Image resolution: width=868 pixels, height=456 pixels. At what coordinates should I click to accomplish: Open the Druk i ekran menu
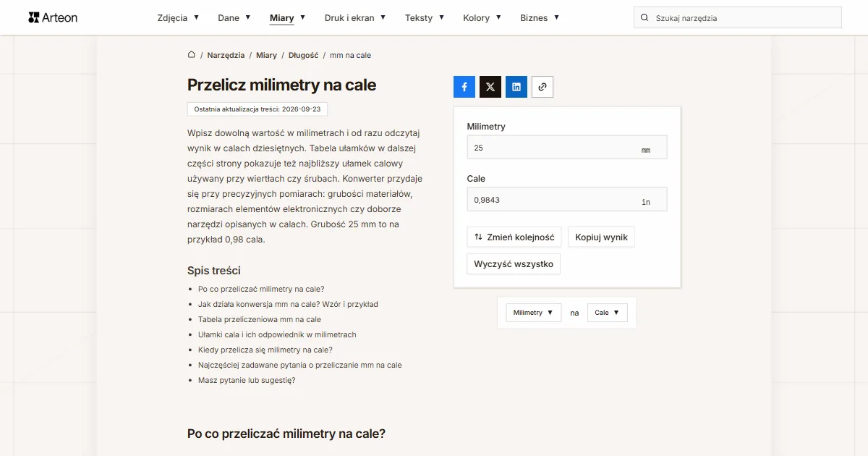(355, 17)
